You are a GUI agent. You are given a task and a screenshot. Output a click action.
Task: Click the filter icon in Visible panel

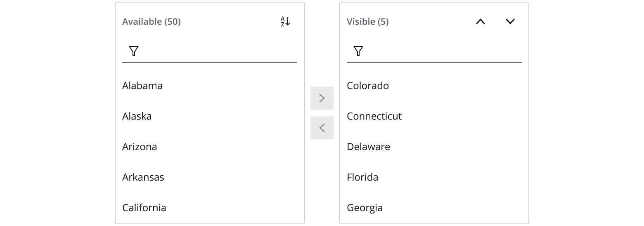(358, 51)
